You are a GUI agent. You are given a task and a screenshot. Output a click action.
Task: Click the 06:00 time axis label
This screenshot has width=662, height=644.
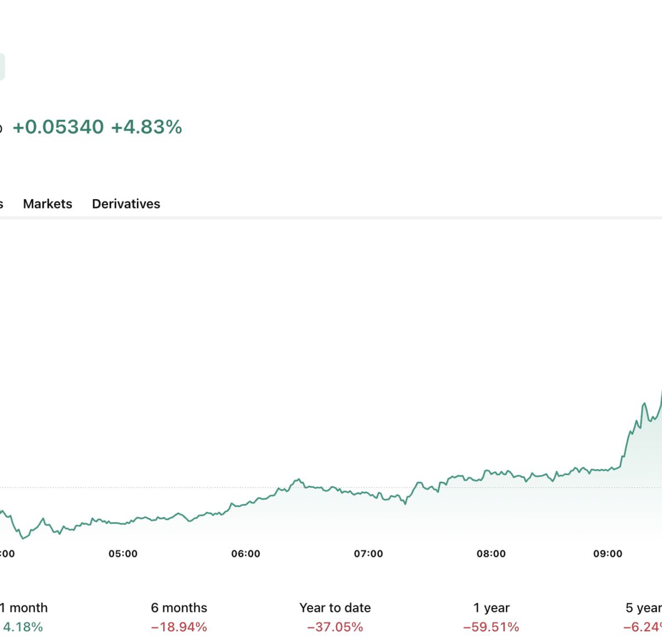click(x=245, y=553)
